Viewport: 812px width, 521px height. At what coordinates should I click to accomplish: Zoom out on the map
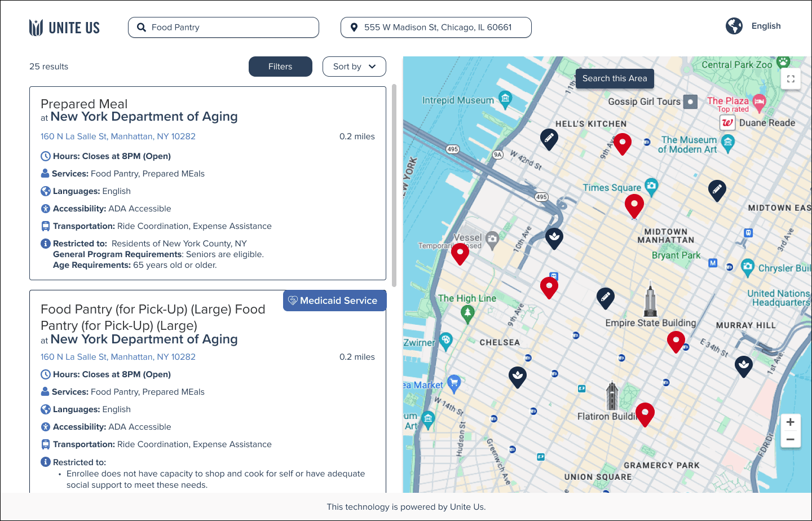click(791, 440)
